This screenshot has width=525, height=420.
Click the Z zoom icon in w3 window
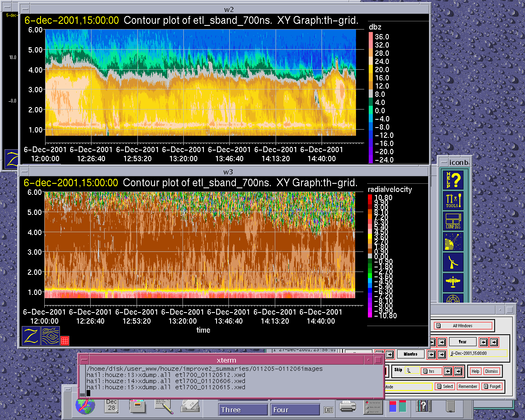pos(31,336)
